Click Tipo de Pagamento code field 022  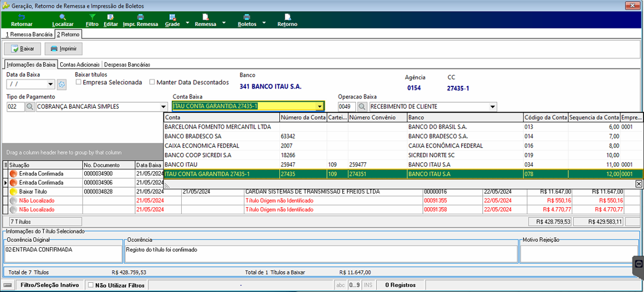pos(15,107)
